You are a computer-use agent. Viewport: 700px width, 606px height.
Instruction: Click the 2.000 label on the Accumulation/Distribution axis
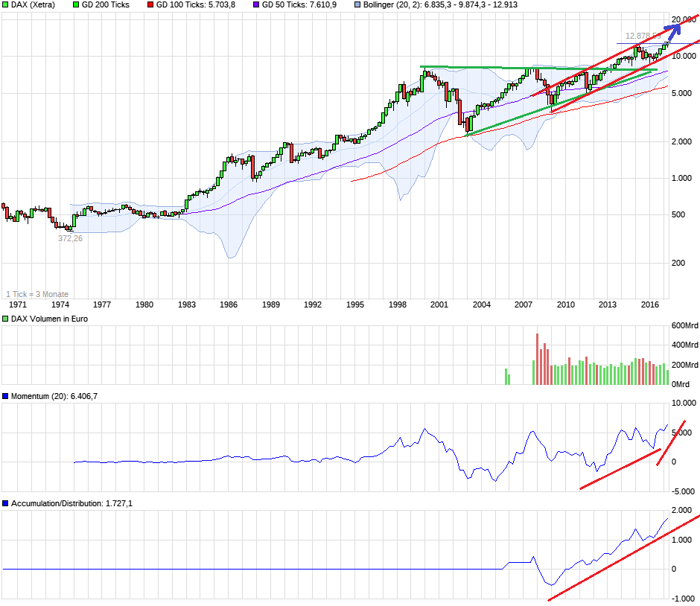pyautogui.click(x=681, y=510)
